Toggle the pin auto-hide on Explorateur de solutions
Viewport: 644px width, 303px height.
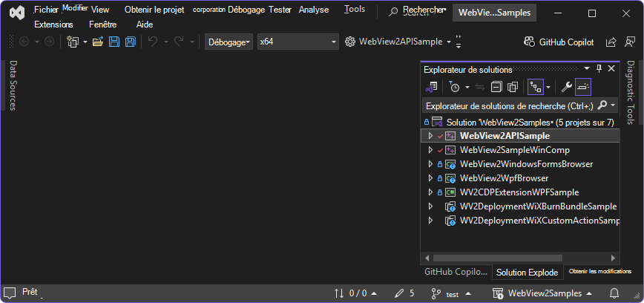599,68
